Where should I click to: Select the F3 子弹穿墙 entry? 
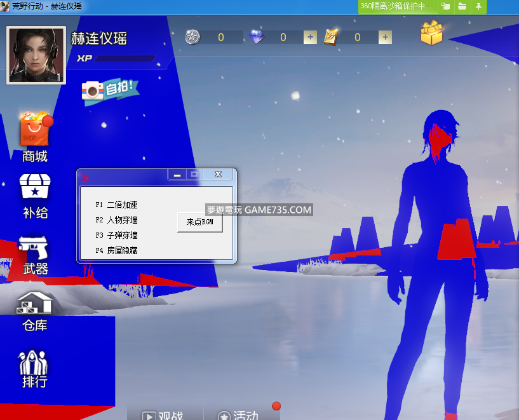click(116, 235)
